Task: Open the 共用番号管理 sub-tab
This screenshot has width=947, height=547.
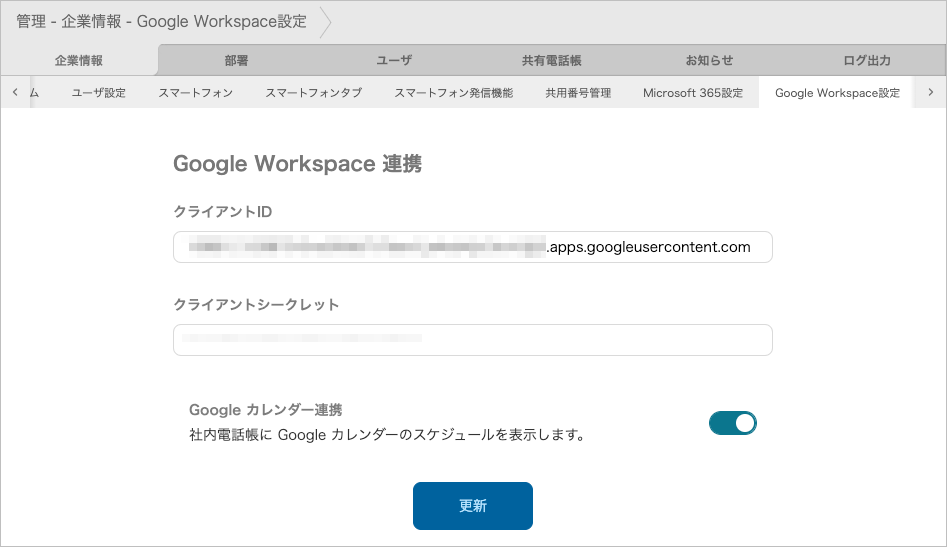Action: pyautogui.click(x=577, y=93)
